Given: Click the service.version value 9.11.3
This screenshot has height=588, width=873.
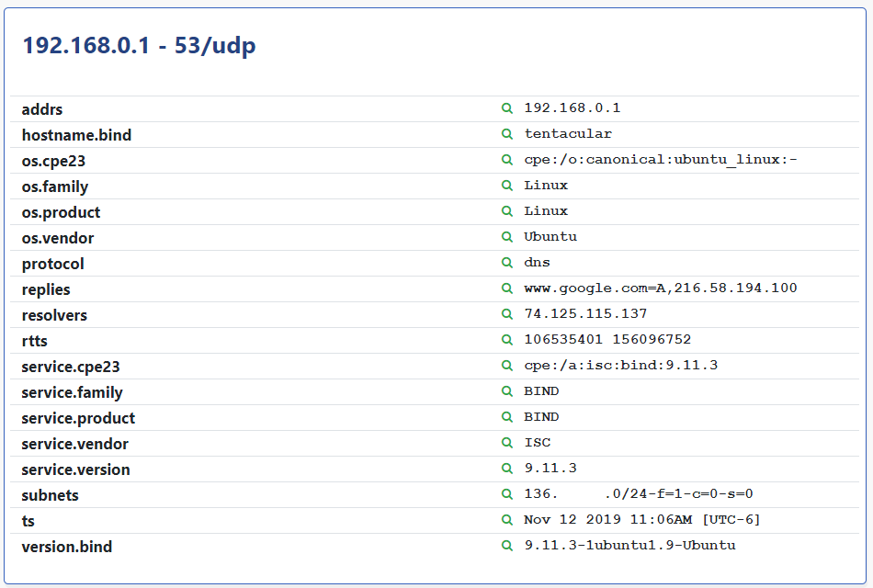Looking at the screenshot, I should coord(550,469).
